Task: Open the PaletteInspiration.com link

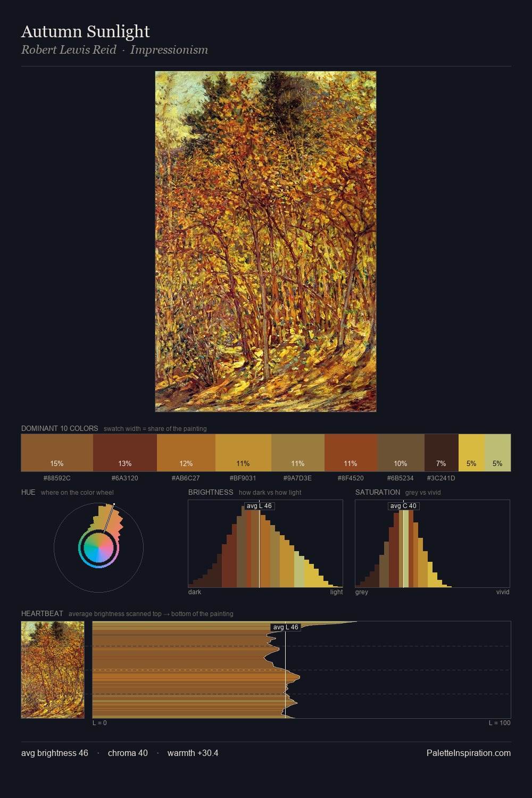Action: tap(469, 753)
